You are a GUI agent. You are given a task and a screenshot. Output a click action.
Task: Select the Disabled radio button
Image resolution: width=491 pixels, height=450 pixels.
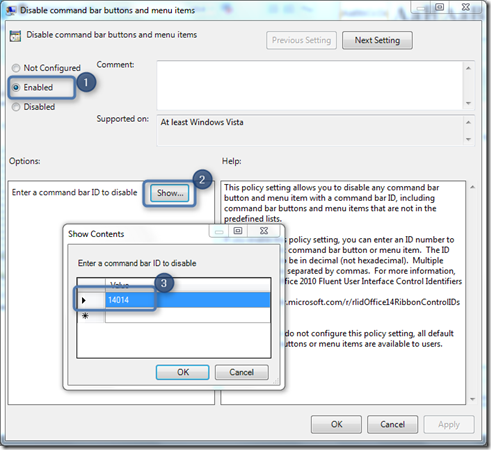coord(16,107)
